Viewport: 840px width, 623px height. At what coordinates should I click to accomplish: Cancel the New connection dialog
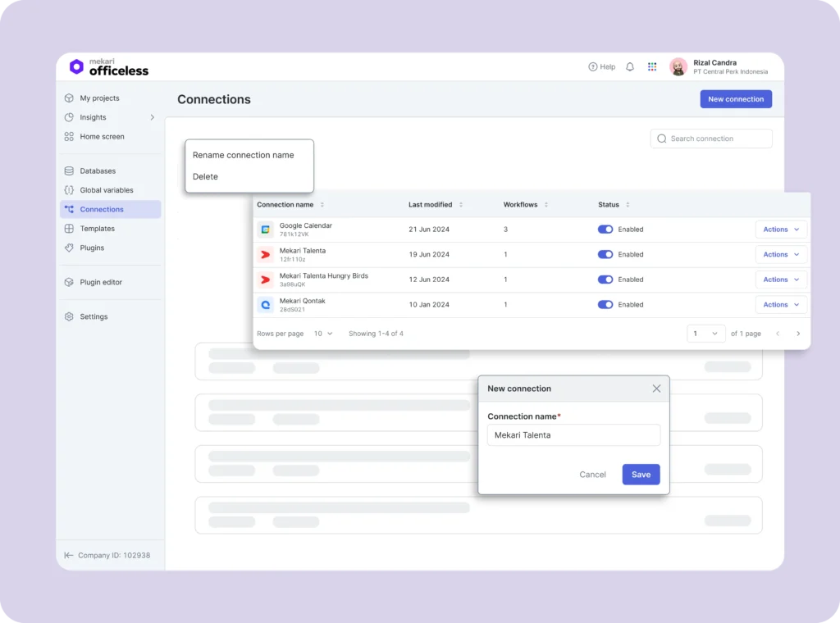[x=592, y=474]
